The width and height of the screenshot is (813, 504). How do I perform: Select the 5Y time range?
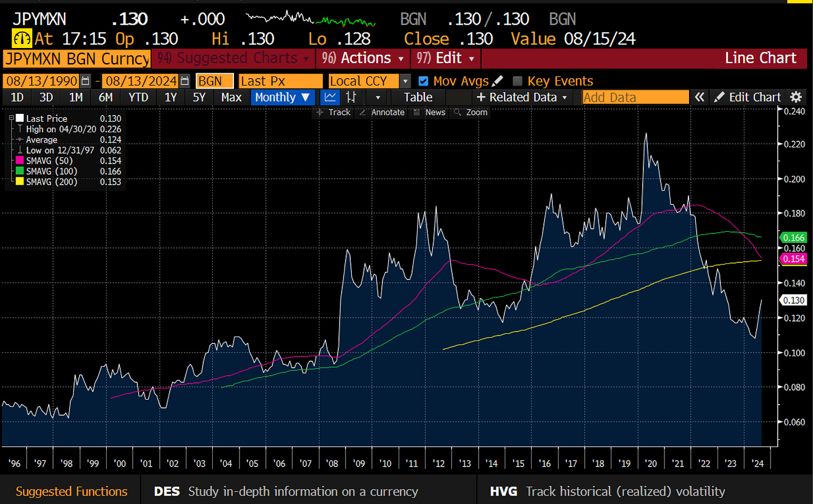199,97
